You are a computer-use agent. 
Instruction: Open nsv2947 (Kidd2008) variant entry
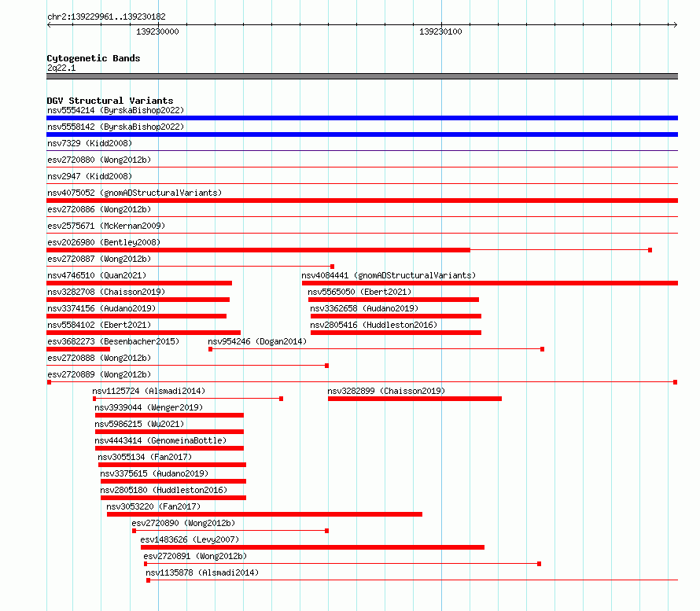pyautogui.click(x=90, y=176)
